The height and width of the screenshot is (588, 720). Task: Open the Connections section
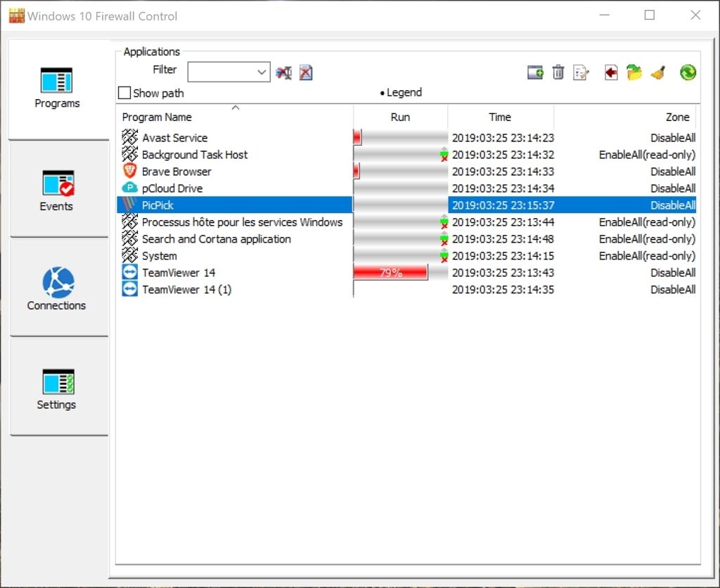58,288
